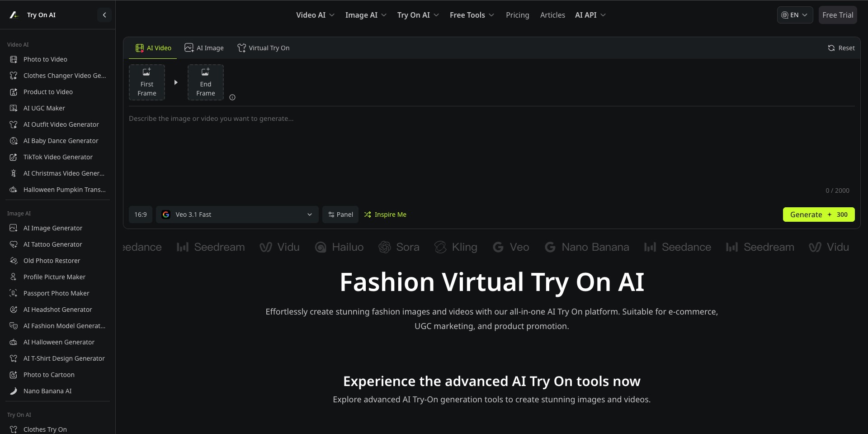This screenshot has height=434, width=868.
Task: Open the TikTok Video Generator tool
Action: point(58,157)
